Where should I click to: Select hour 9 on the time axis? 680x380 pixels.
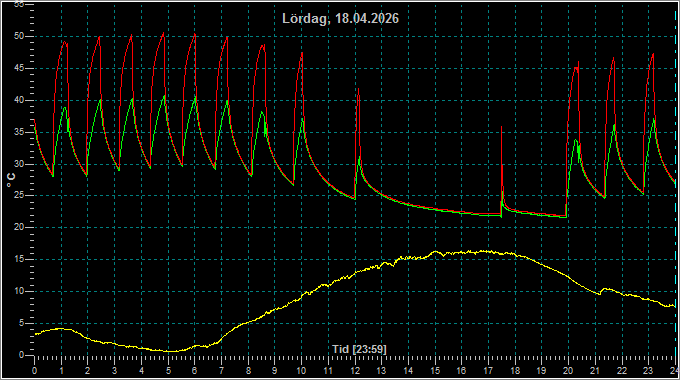tap(275, 370)
